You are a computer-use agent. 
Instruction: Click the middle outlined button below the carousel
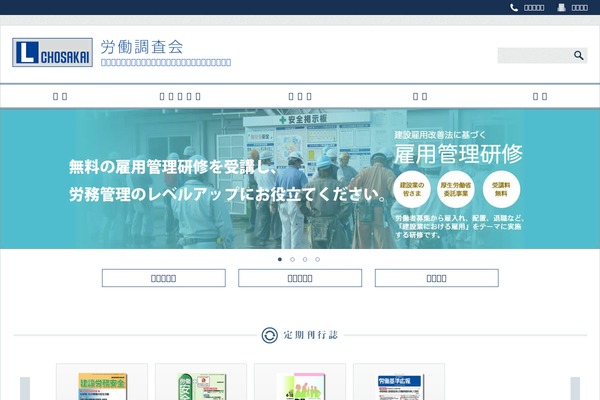[x=300, y=278]
